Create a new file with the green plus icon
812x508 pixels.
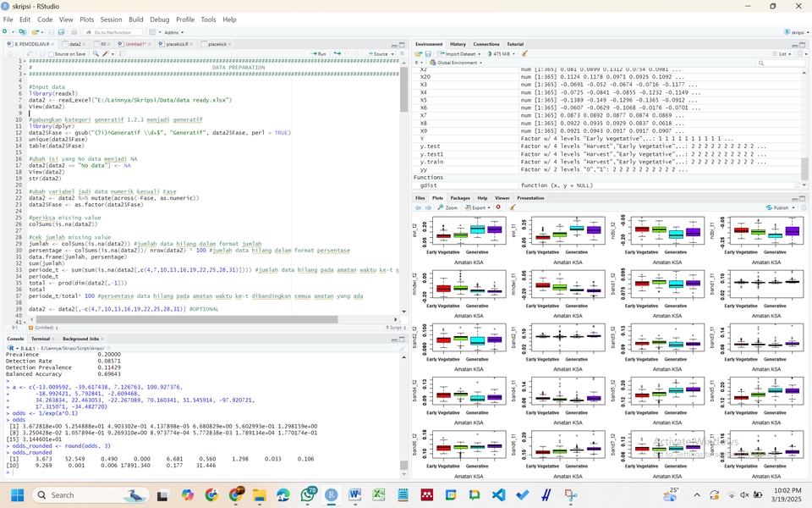5,32
